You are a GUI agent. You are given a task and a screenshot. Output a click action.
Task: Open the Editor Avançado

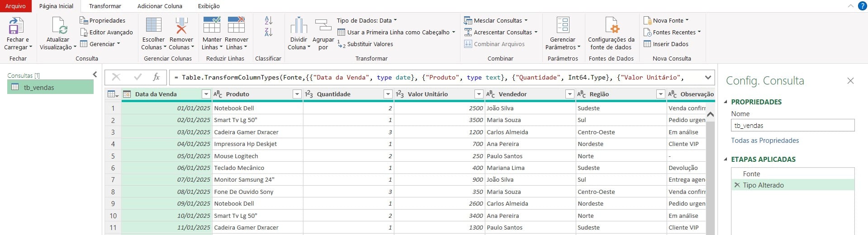click(106, 32)
